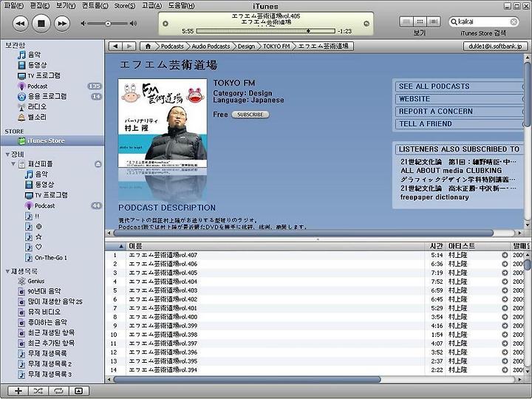Switch to grid view button
This screenshot has height=399, width=532.
coord(420,21)
